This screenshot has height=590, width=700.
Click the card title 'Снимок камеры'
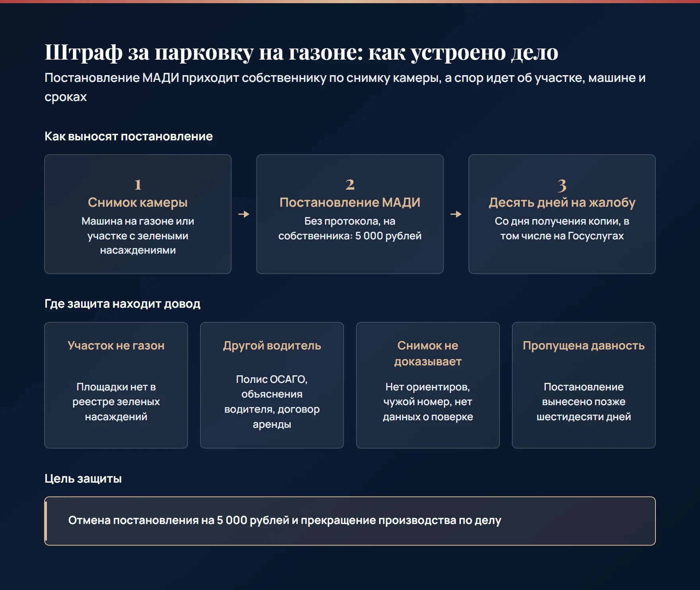click(x=138, y=202)
